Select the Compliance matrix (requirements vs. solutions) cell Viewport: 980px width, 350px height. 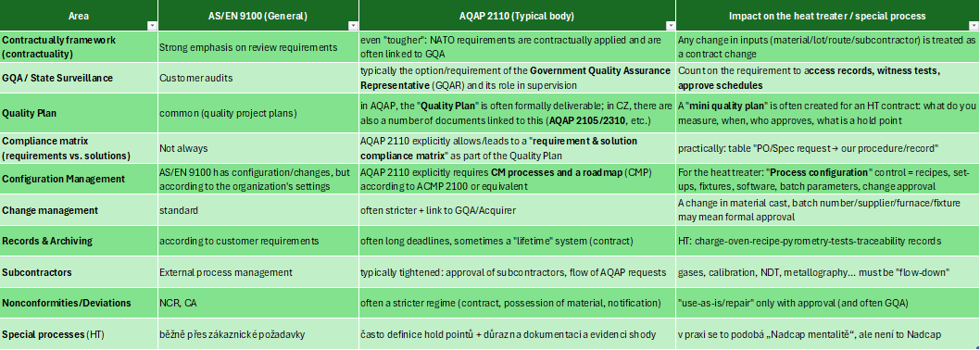tap(79, 148)
